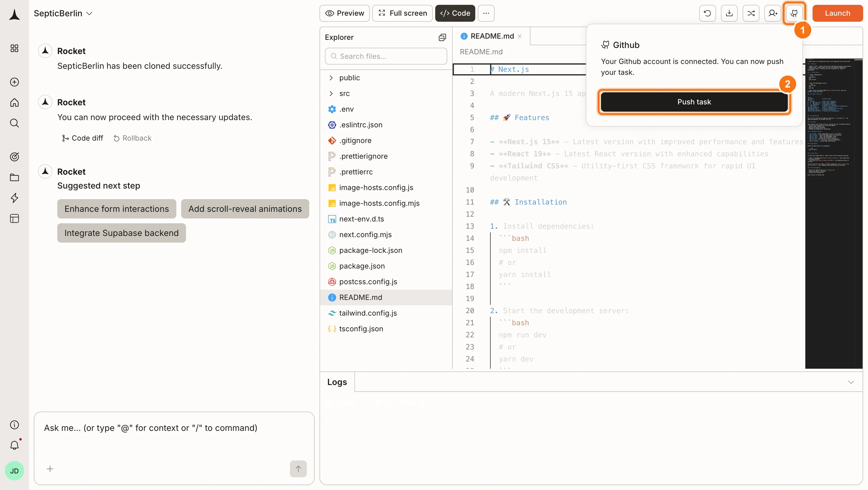Screen dimensions: 868x490
Task: Revert changes using the undo arrow icon
Action: [x=707, y=13]
